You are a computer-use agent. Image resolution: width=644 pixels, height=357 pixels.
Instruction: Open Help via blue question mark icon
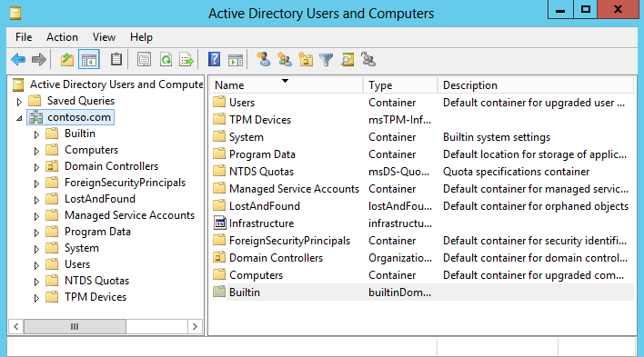pos(214,60)
